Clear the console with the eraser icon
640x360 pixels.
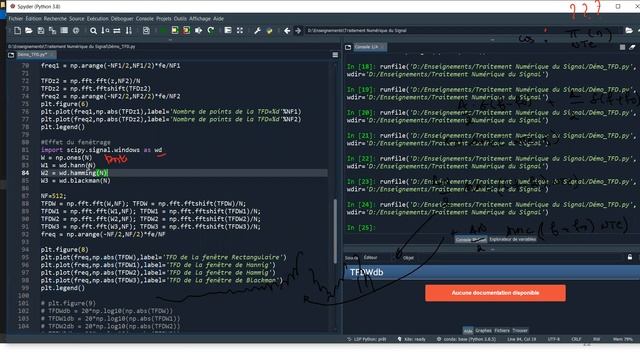click(x=632, y=47)
